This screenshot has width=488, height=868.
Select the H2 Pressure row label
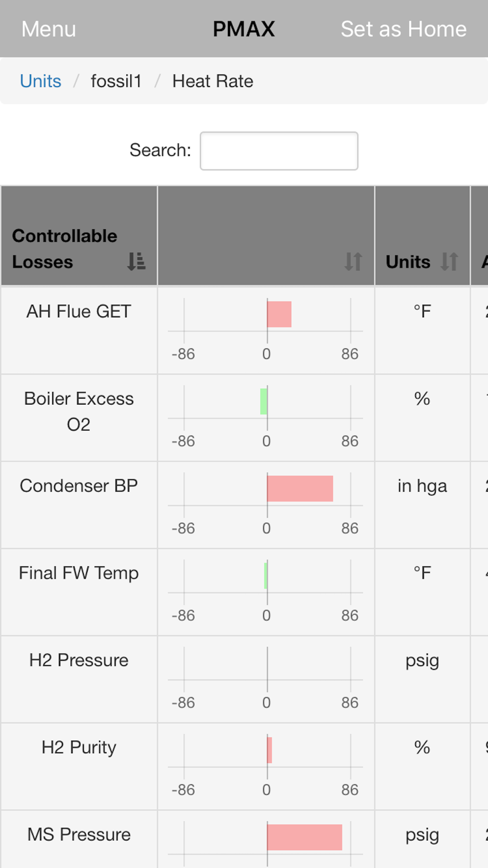(79, 660)
